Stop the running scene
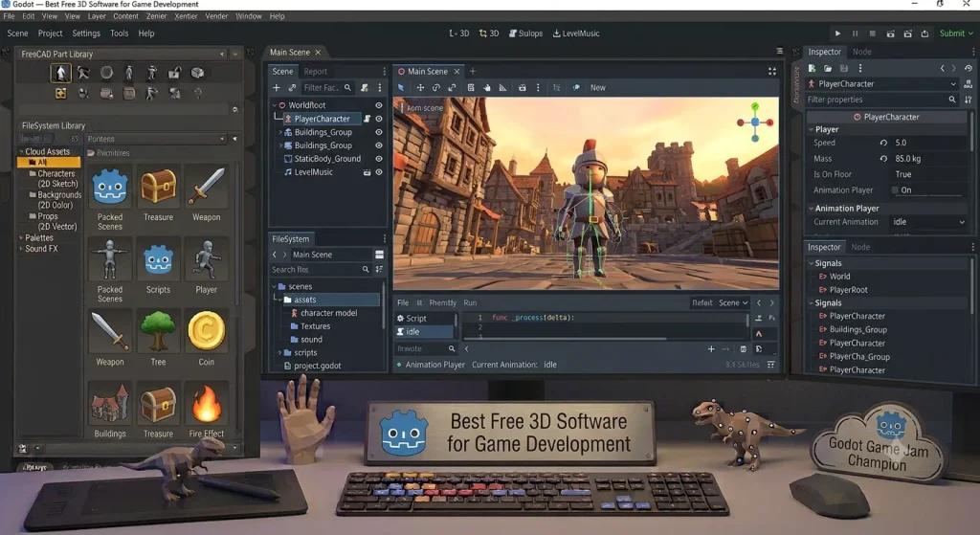Image resolution: width=980 pixels, height=535 pixels. coord(873,33)
